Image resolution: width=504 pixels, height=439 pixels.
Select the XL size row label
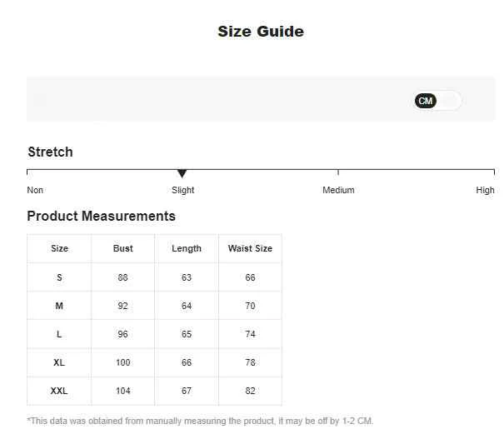[59, 362]
